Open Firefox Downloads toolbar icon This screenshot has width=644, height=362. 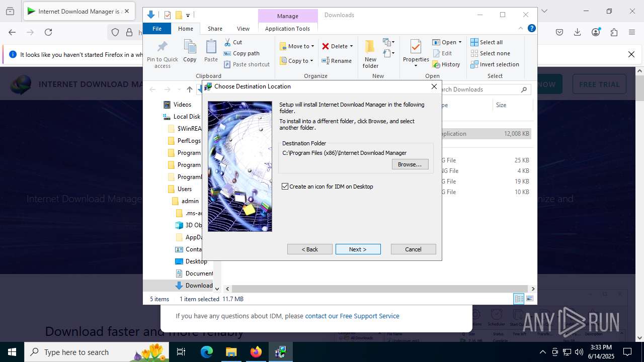pos(578,32)
